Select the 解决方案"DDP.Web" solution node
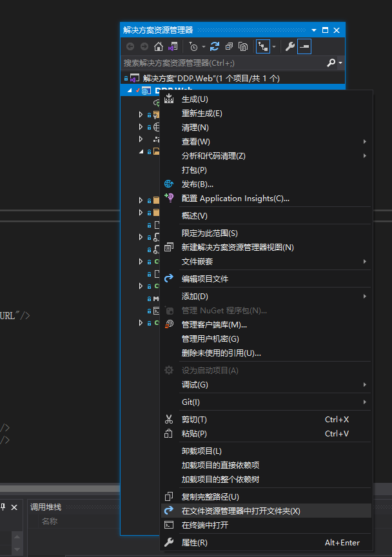 [x=211, y=78]
